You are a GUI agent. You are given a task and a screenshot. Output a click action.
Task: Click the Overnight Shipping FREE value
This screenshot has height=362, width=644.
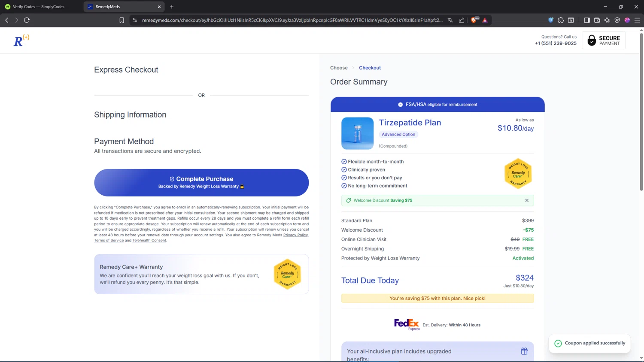click(528, 249)
